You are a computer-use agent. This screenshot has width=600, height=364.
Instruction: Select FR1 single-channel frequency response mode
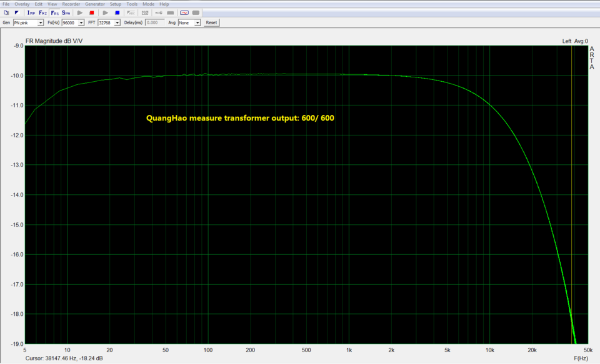coord(55,12)
